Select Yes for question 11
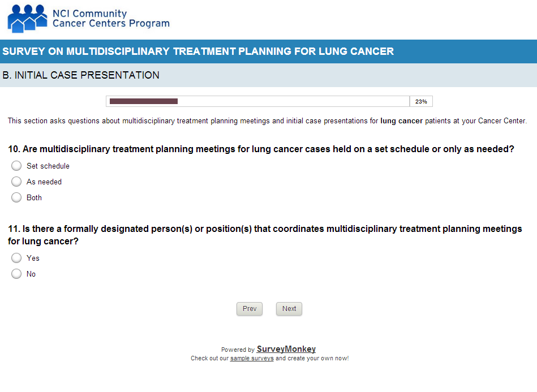The height and width of the screenshot is (392, 537). pos(17,258)
